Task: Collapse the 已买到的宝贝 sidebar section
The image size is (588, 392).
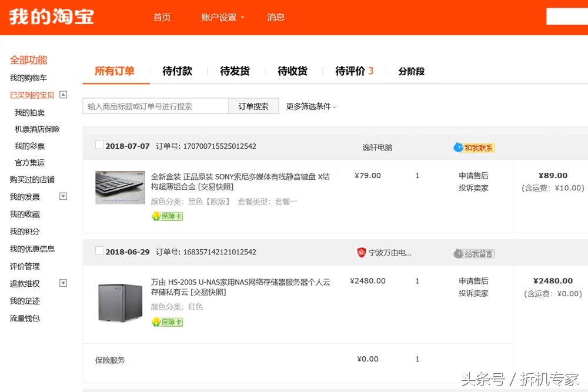Action: (64, 95)
